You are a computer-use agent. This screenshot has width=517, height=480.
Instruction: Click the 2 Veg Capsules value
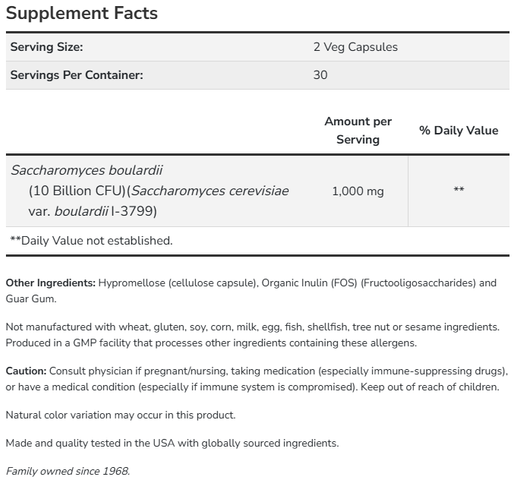coord(355,47)
